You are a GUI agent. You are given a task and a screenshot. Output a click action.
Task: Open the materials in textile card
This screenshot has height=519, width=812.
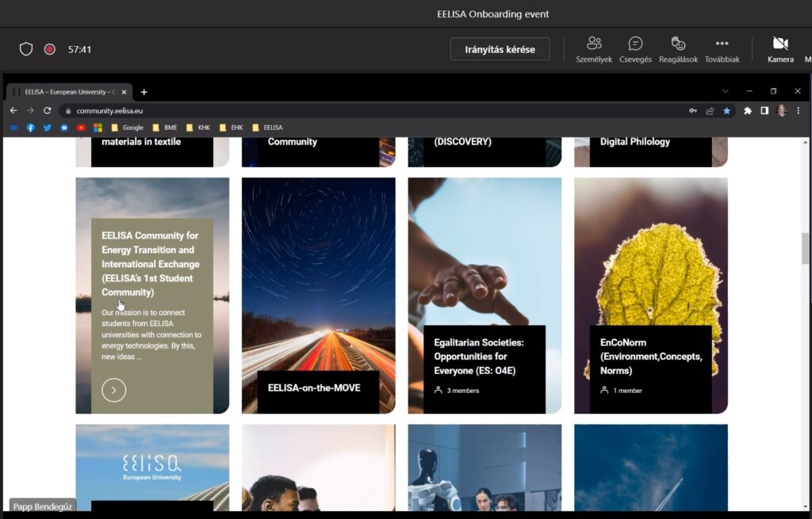click(x=152, y=151)
